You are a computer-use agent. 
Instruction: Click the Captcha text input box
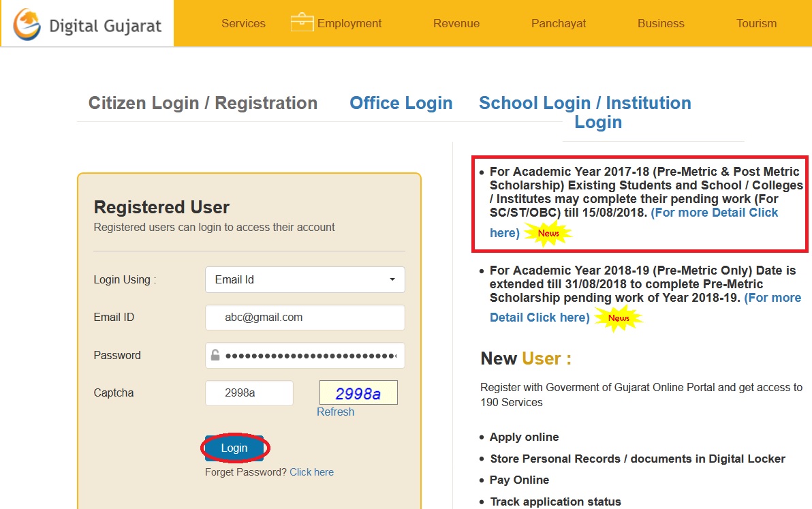(x=249, y=393)
